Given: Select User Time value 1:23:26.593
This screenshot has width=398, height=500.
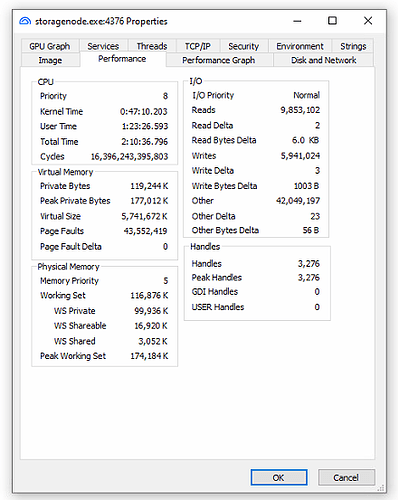Looking at the screenshot, I should pyautogui.click(x=145, y=126).
